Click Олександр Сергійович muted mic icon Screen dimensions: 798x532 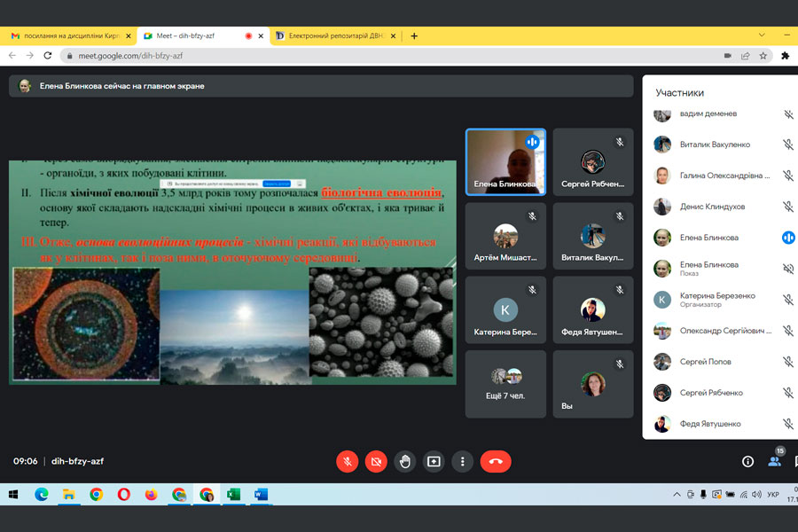click(788, 331)
